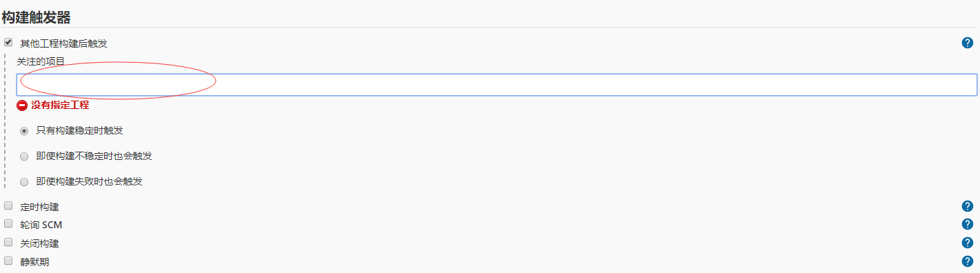Screen dimensions: 980x273
Task: Click the 轮询 SCM label text
Action: [41, 225]
